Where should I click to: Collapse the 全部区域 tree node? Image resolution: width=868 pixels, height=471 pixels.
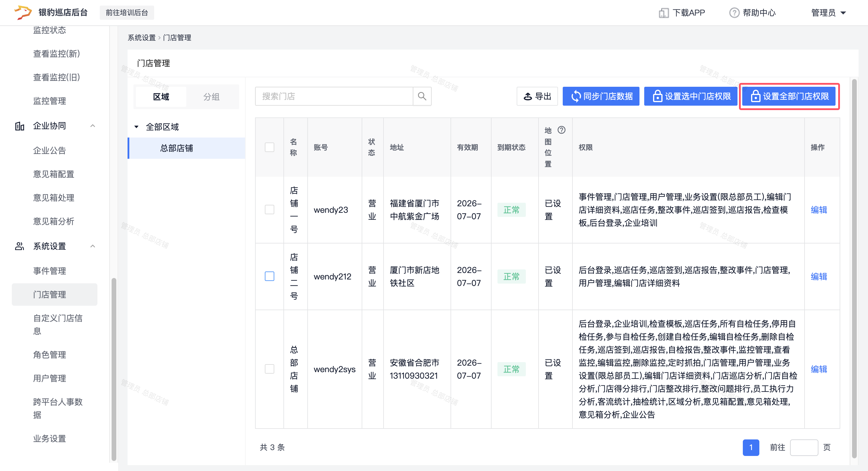tap(136, 127)
